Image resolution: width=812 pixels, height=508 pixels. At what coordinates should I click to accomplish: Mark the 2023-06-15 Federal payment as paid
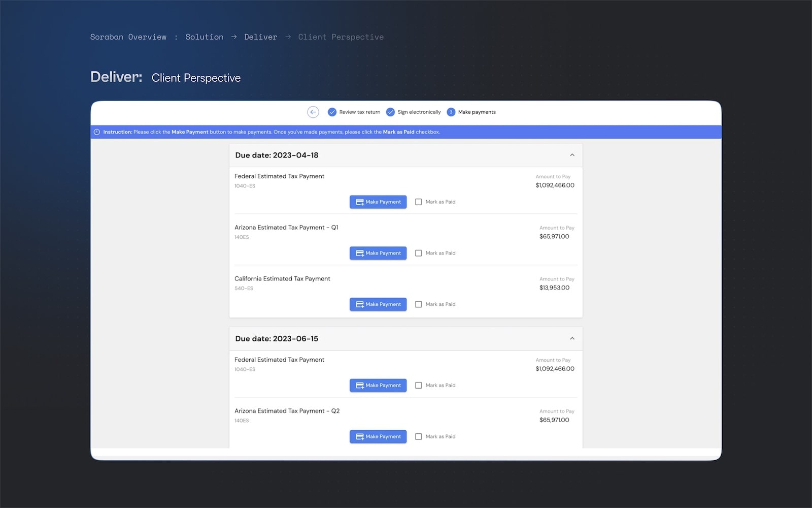[419, 385]
